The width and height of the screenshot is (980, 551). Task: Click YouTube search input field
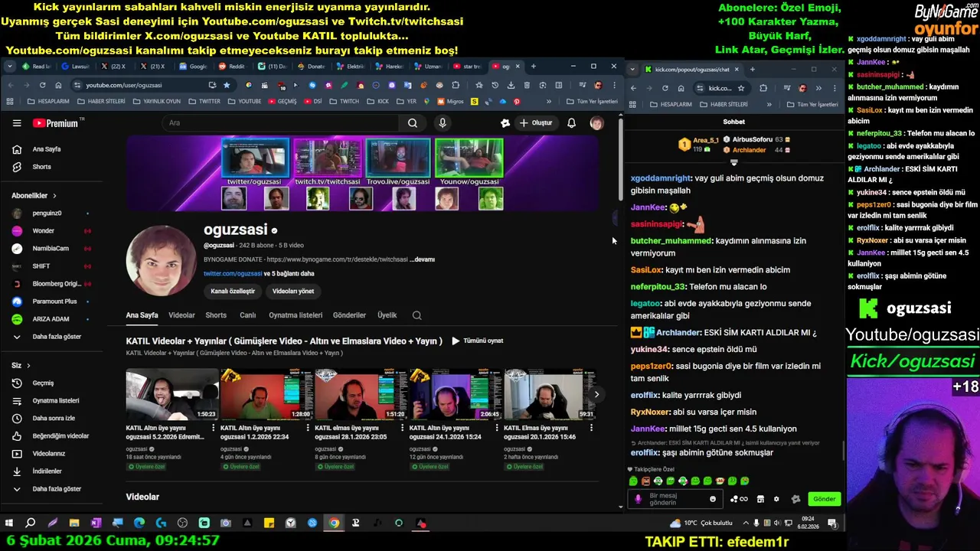tap(279, 123)
